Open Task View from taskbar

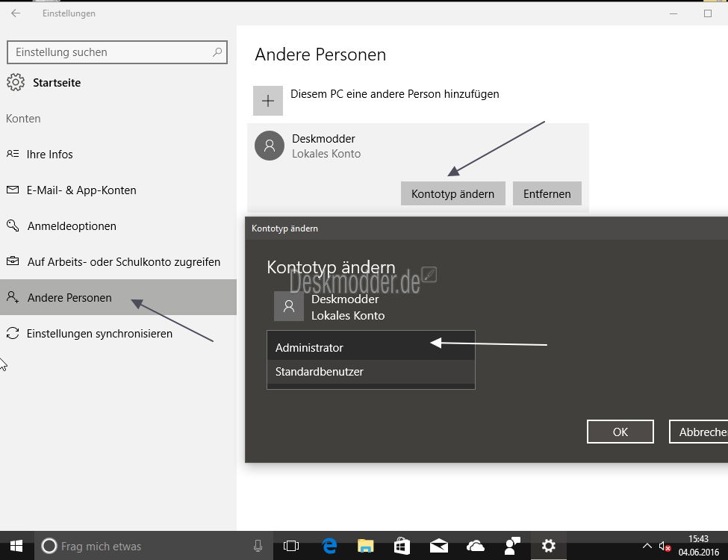[x=291, y=546]
